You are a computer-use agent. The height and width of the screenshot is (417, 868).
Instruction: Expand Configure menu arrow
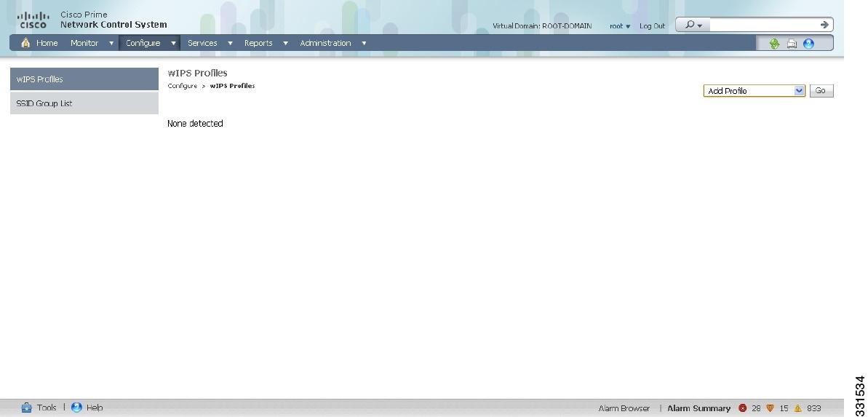click(173, 43)
